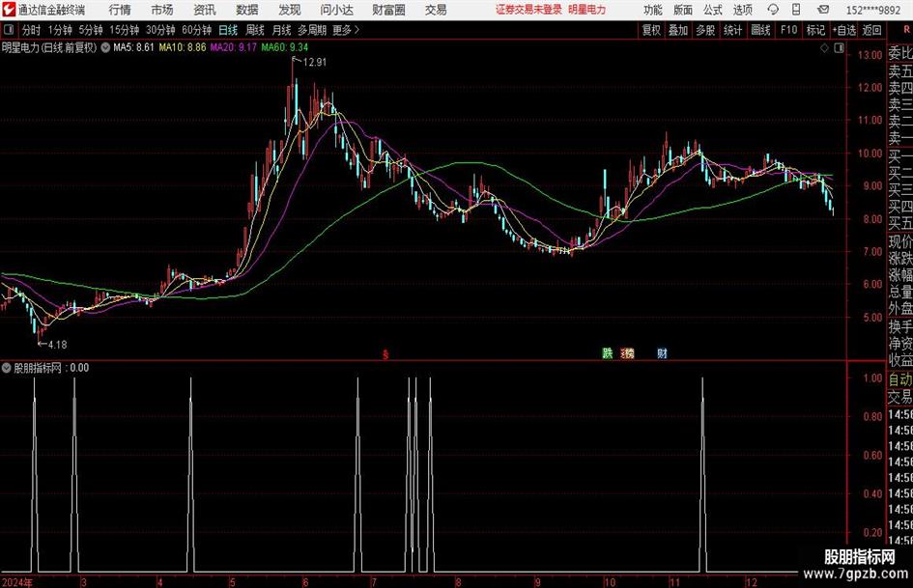Screen dimensions: 913x588
Task: Expand the 股朋指标网 sub-indicator dropdown arrow
Action: (7, 368)
